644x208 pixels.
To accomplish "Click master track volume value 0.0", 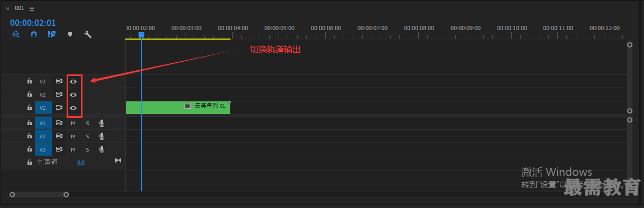I will point(81,163).
